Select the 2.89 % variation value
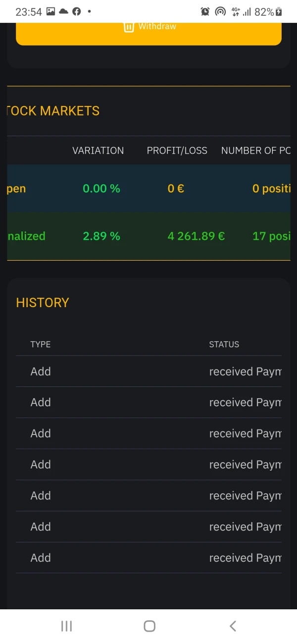 coord(101,236)
